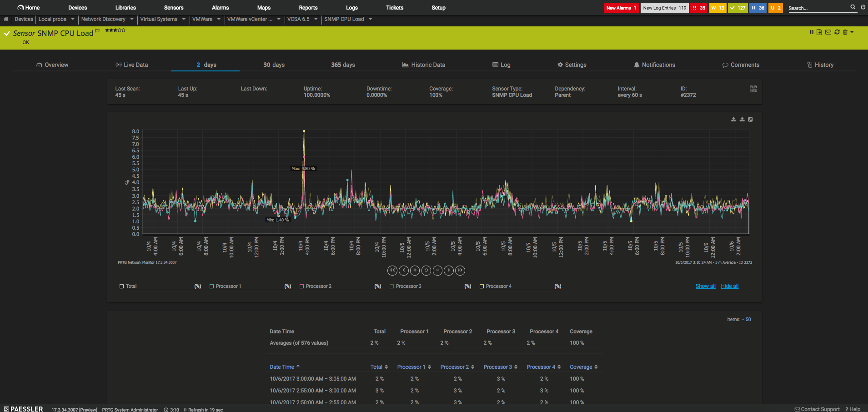This screenshot has width=868, height=412.
Task: Click the email envelope icon in sensor header
Action: tap(828, 32)
